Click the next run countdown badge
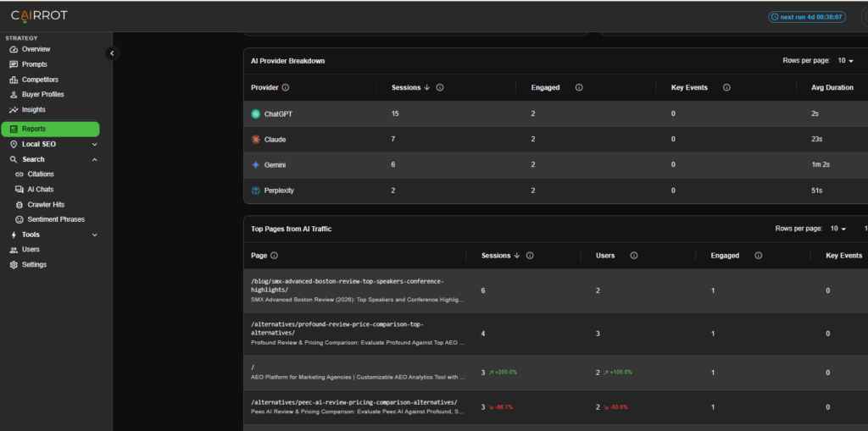 coord(807,17)
